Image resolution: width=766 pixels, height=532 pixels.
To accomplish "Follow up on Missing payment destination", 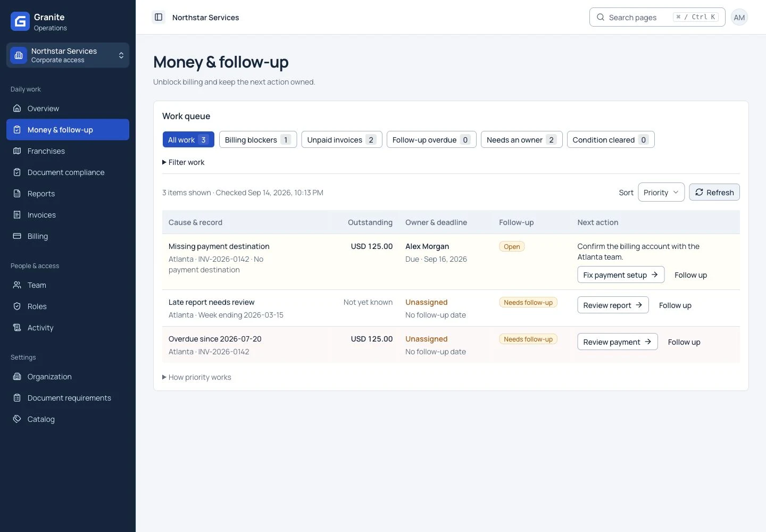I will coord(690,275).
